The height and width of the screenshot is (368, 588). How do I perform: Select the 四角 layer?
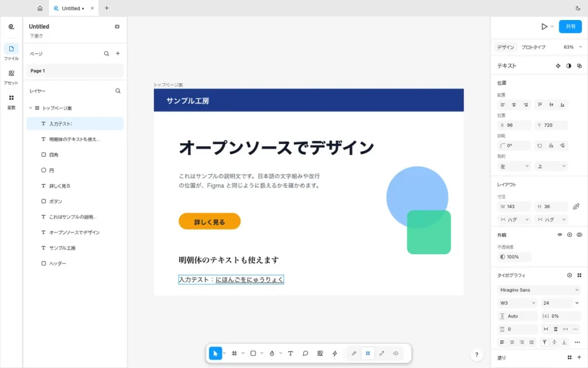[x=75, y=155]
